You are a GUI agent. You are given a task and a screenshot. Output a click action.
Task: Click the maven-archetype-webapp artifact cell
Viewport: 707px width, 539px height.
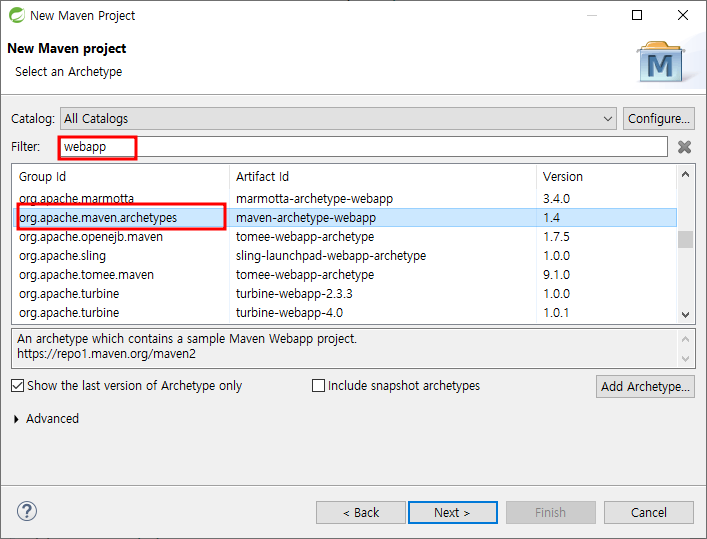click(x=306, y=217)
